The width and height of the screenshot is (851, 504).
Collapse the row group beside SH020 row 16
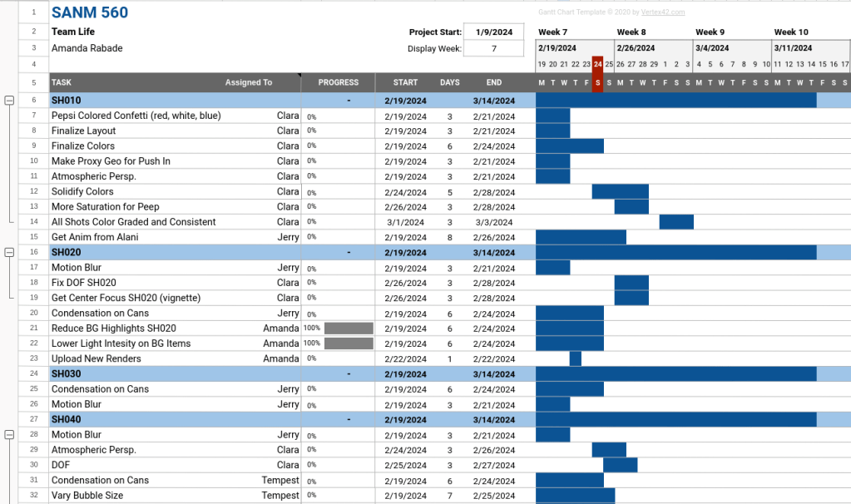9,252
